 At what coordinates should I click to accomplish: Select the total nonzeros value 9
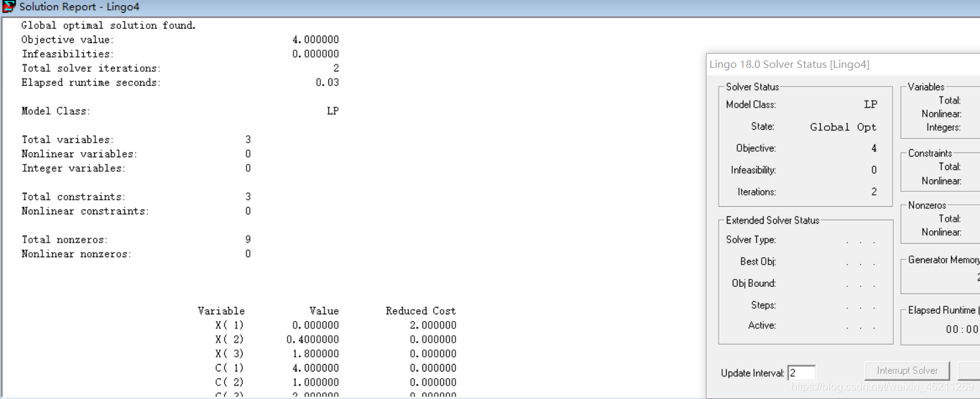pos(248,239)
